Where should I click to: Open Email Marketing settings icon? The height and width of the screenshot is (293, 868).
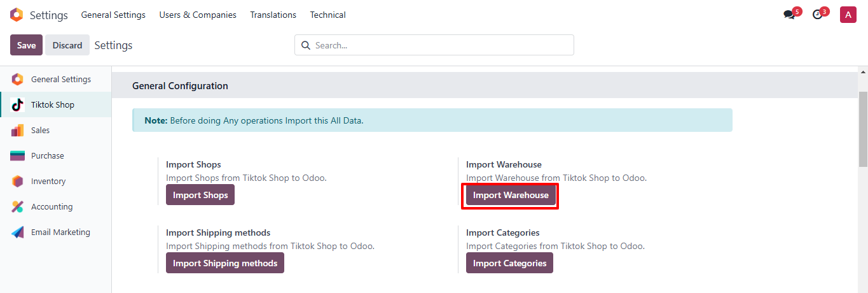pyautogui.click(x=18, y=232)
